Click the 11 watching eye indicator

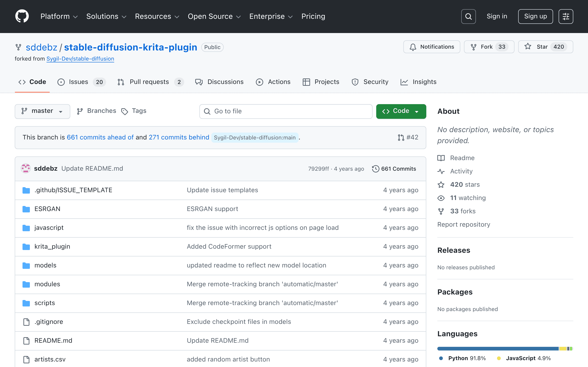[x=441, y=198]
